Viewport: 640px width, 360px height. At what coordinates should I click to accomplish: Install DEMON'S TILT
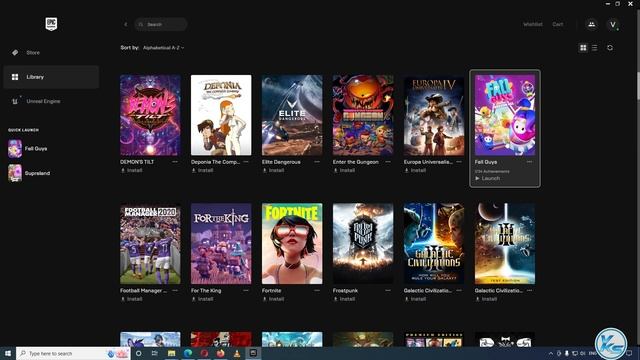(x=131, y=171)
